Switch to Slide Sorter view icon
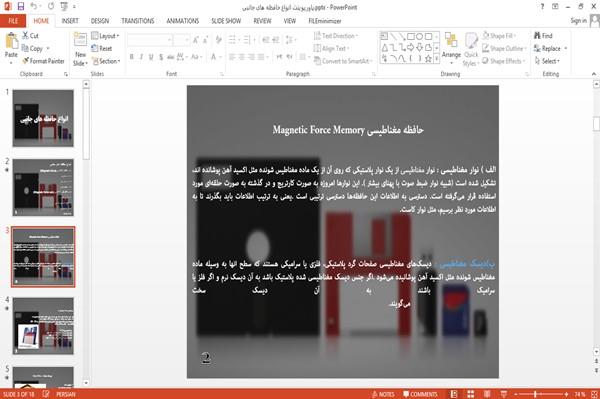 coord(471,394)
